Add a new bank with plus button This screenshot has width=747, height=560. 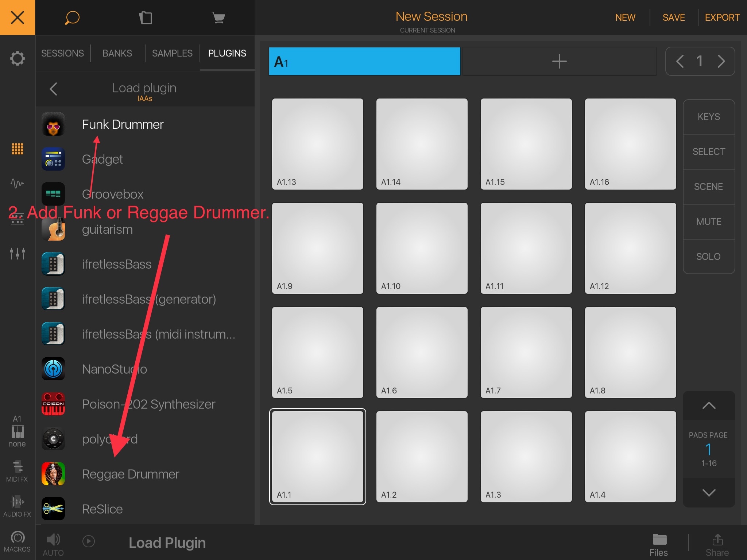tap(559, 61)
